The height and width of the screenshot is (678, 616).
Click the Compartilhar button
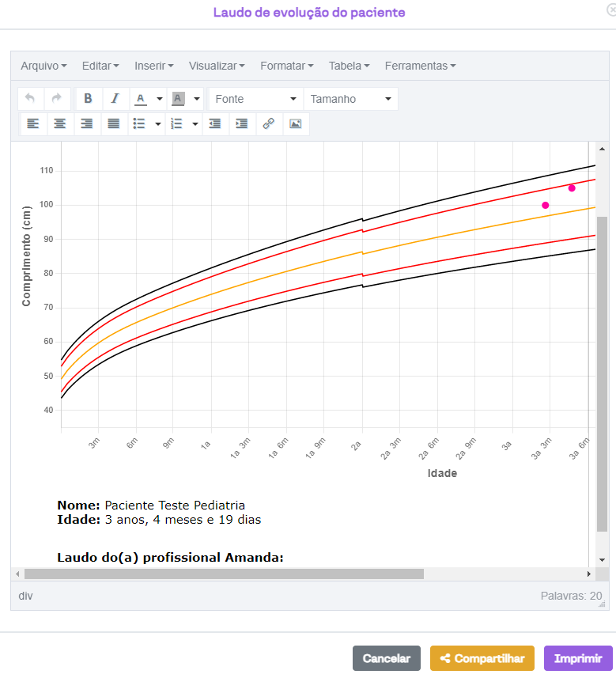tap(482, 658)
